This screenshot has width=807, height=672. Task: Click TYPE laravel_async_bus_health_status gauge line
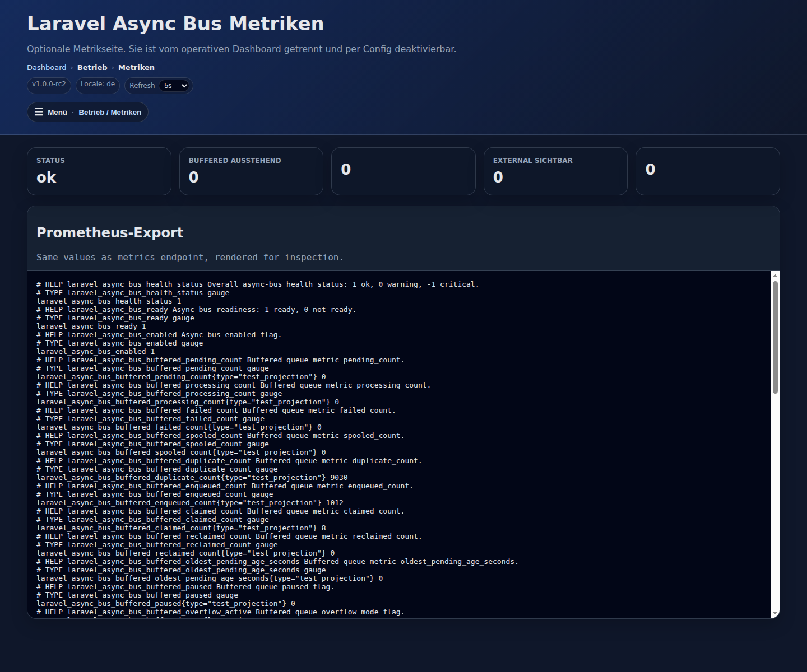[x=133, y=293]
